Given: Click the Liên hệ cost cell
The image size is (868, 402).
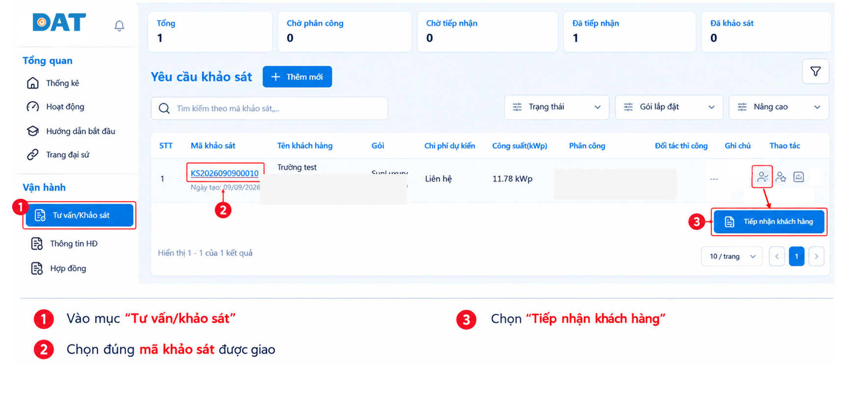Looking at the screenshot, I should click(x=438, y=179).
